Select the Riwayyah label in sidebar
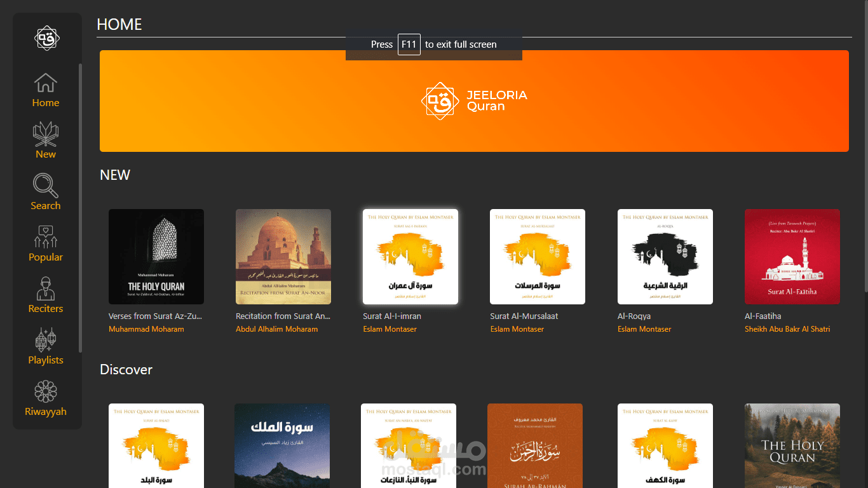This screenshot has width=868, height=488. pyautogui.click(x=46, y=412)
